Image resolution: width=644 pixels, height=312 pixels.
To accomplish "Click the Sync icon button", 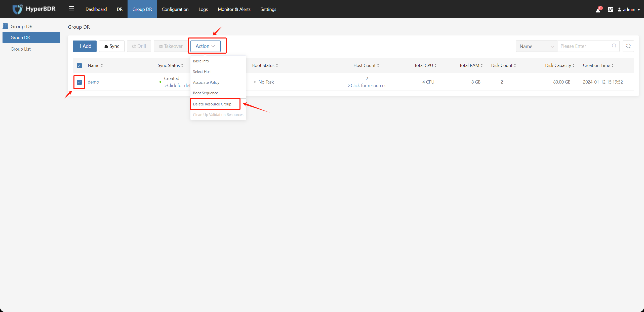I will (112, 46).
